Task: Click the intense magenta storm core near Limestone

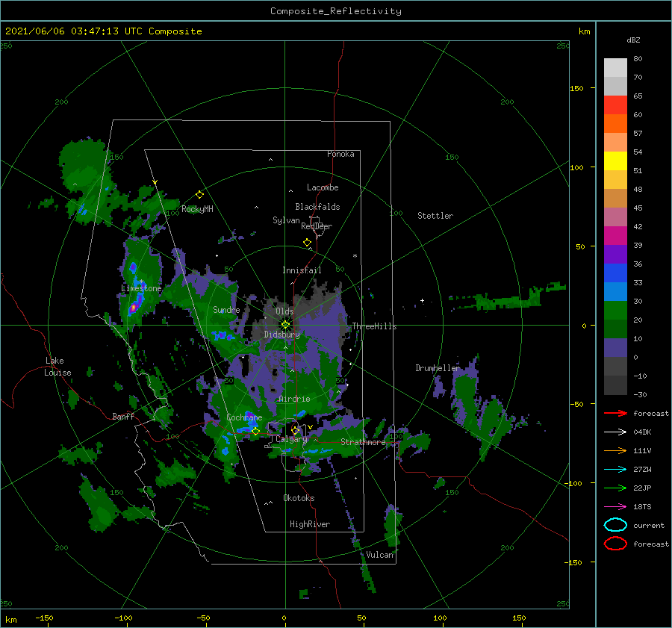Action: [x=134, y=307]
